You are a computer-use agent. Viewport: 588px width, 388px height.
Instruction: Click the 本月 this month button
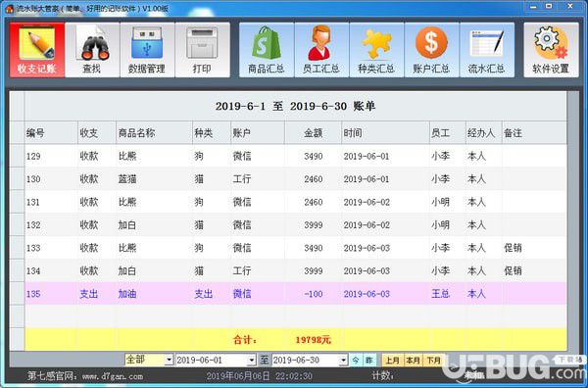[x=414, y=361]
